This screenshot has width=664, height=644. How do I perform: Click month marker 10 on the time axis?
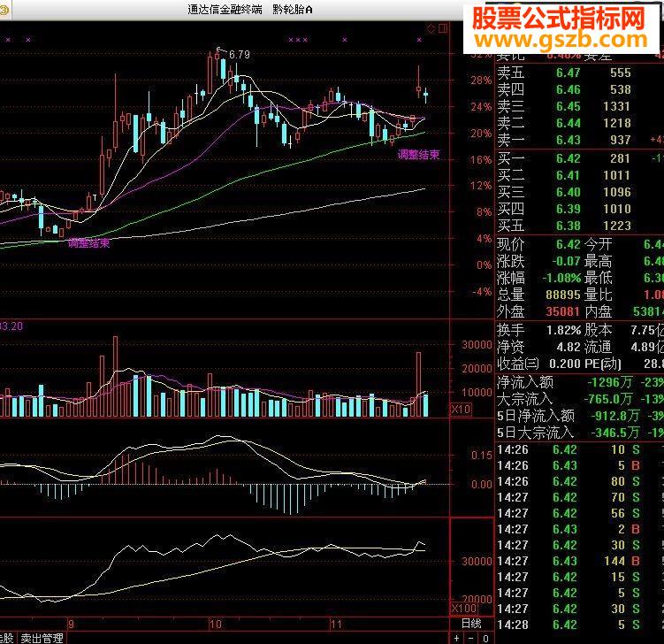215,624
